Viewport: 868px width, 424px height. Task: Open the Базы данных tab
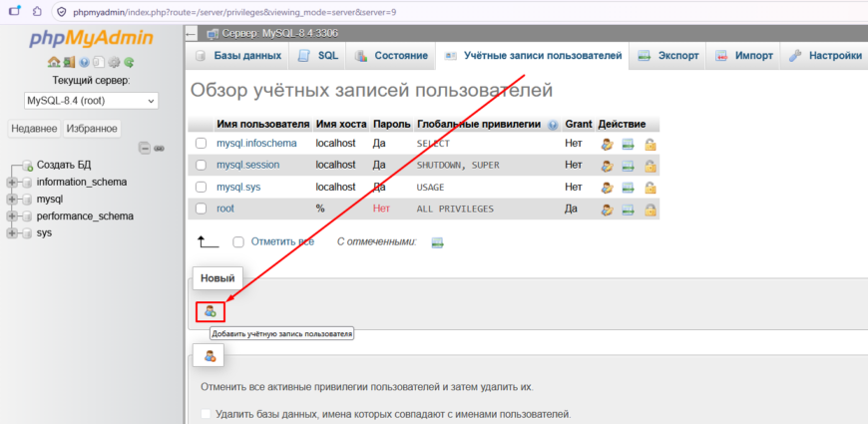(238, 56)
